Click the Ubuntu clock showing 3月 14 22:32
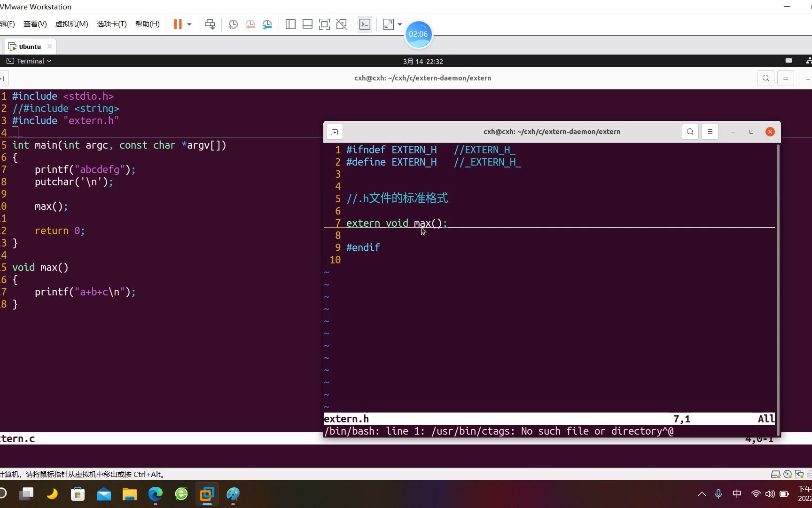This screenshot has width=812, height=508. [423, 62]
